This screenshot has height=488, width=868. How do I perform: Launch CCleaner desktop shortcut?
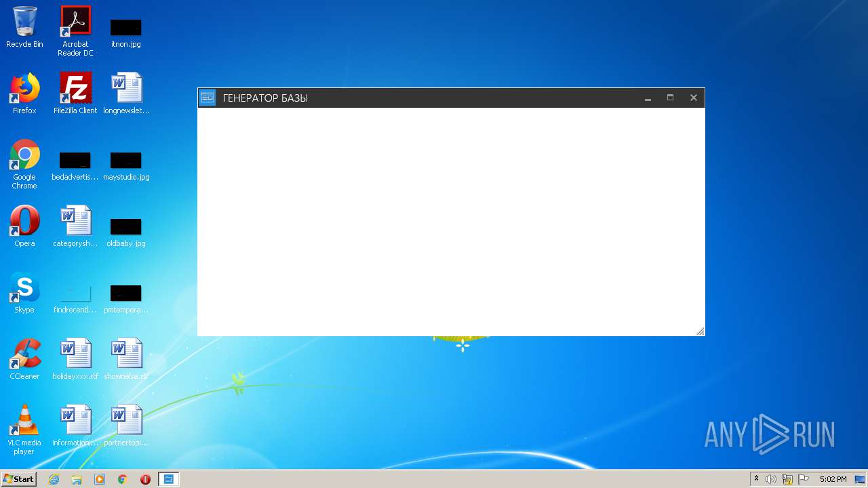[24, 359]
